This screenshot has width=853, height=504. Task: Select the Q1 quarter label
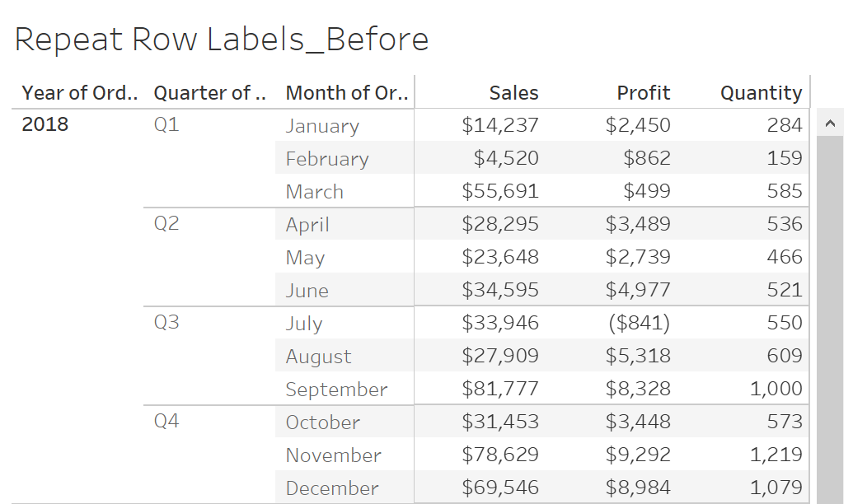[x=166, y=125]
